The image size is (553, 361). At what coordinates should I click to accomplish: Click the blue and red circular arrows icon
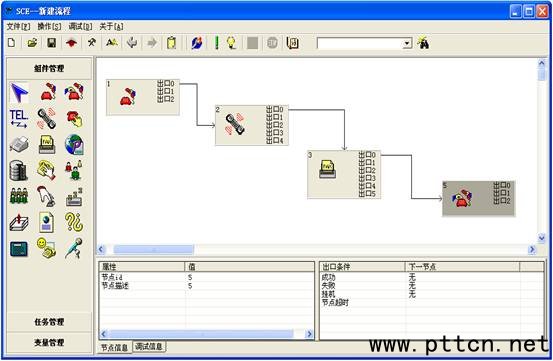pos(197,43)
